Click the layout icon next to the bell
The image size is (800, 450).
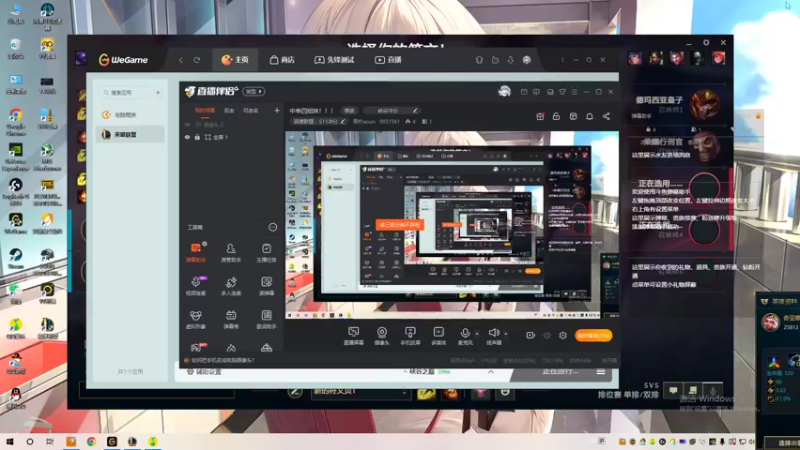tap(573, 116)
